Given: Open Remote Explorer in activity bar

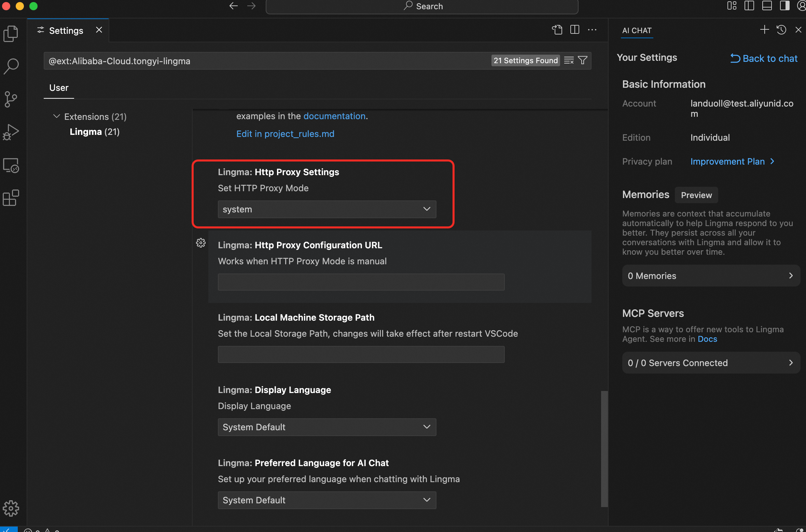Looking at the screenshot, I should point(11,166).
